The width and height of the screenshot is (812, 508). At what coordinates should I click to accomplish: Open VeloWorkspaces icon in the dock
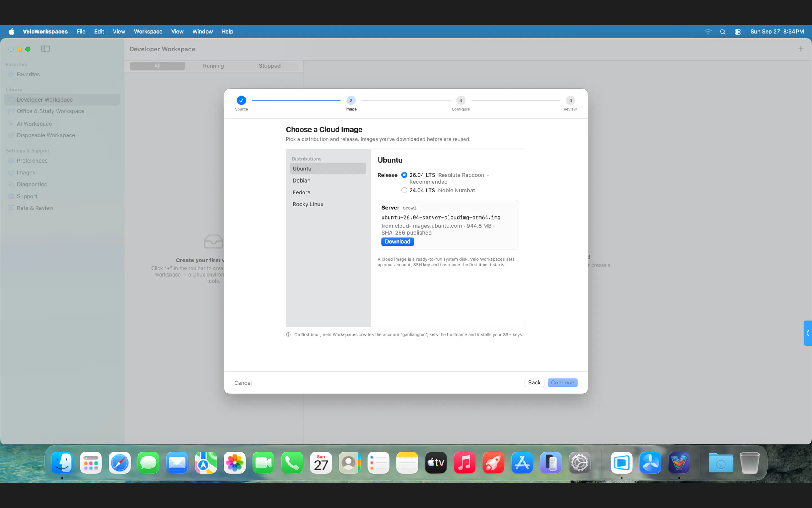click(679, 463)
